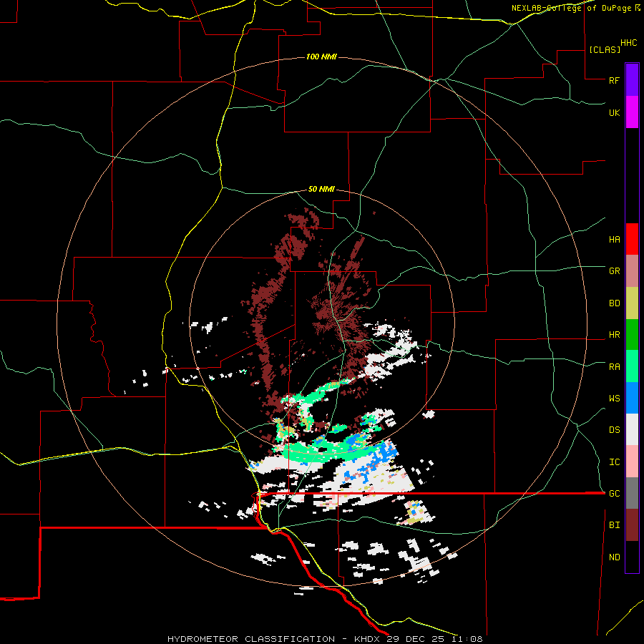644x644 pixels.
Task: Click the "UK" legend label
Action: [x=614, y=112]
